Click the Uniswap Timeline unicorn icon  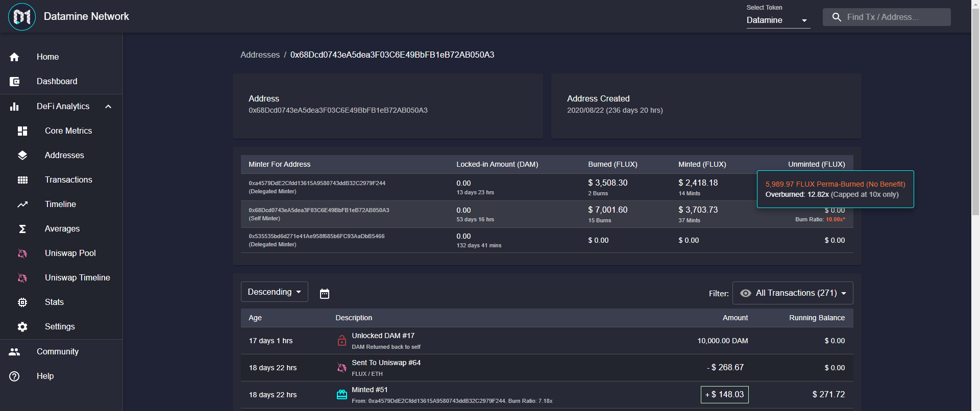click(x=22, y=278)
